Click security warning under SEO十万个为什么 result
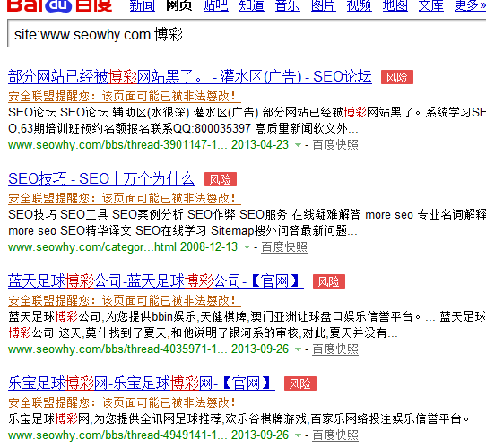This screenshot has height=448, width=486. coord(125,199)
